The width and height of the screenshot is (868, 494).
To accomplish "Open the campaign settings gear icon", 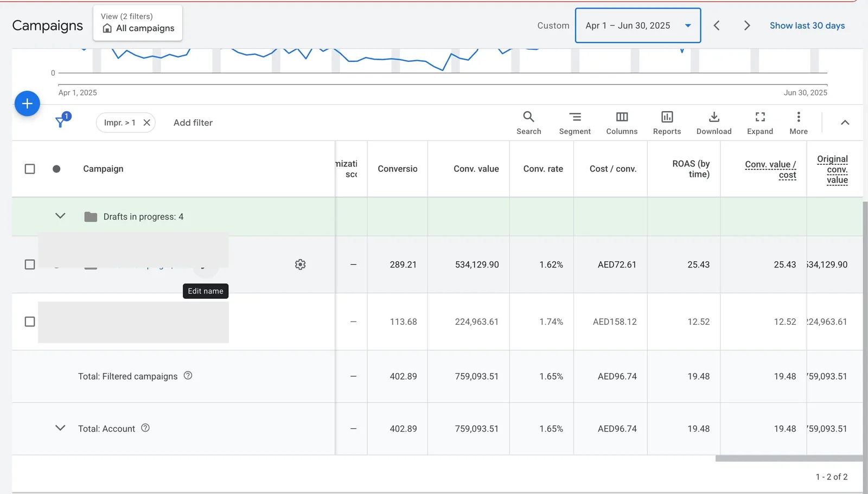I will pyautogui.click(x=300, y=264).
